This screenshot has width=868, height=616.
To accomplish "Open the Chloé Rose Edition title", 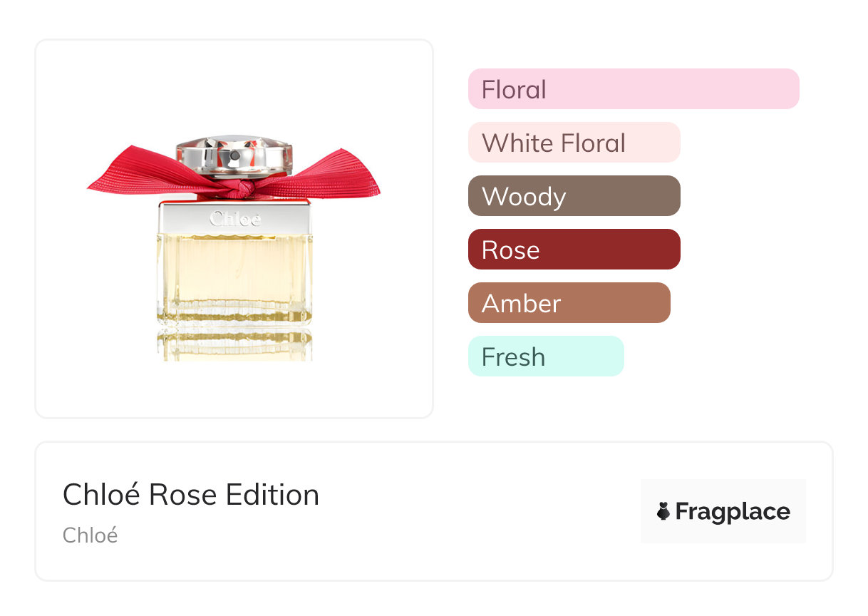I will [191, 495].
